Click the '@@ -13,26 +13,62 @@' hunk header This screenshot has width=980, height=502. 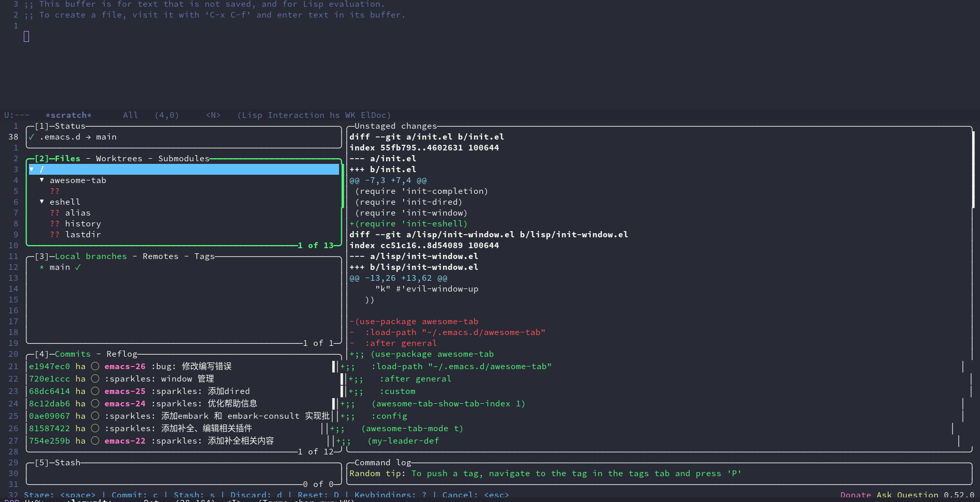[398, 278]
